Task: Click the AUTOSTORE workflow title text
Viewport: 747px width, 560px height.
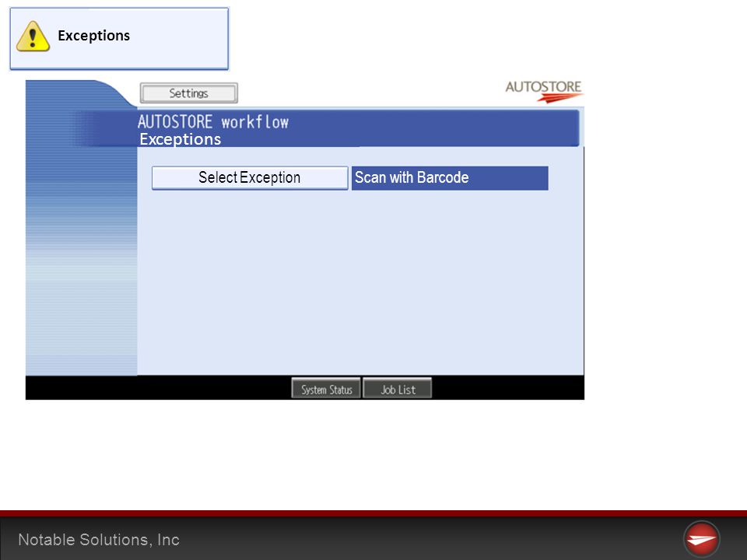Action: [x=213, y=122]
